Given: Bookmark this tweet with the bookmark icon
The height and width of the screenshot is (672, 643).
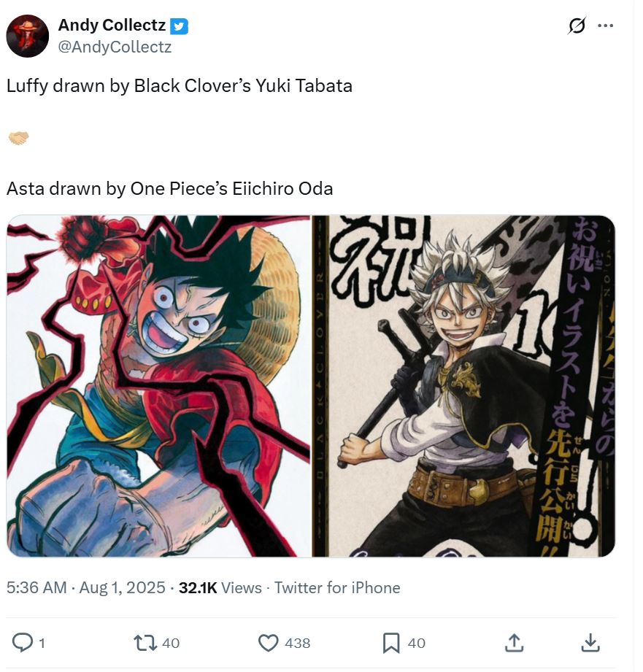Looking at the screenshot, I should coord(391,643).
